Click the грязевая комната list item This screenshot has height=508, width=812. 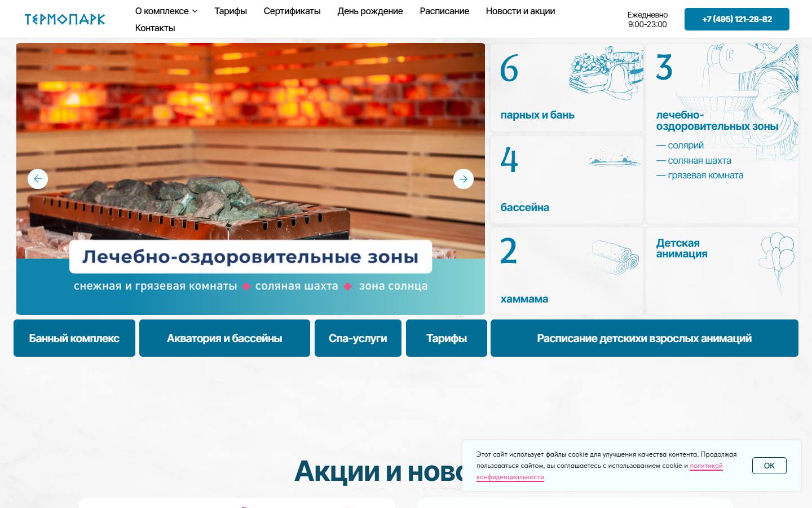(700, 176)
